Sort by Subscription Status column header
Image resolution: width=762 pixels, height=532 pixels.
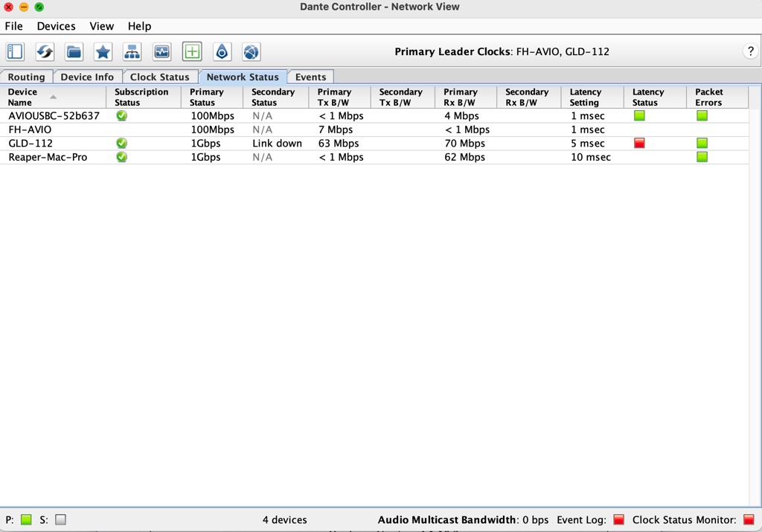tap(144, 97)
